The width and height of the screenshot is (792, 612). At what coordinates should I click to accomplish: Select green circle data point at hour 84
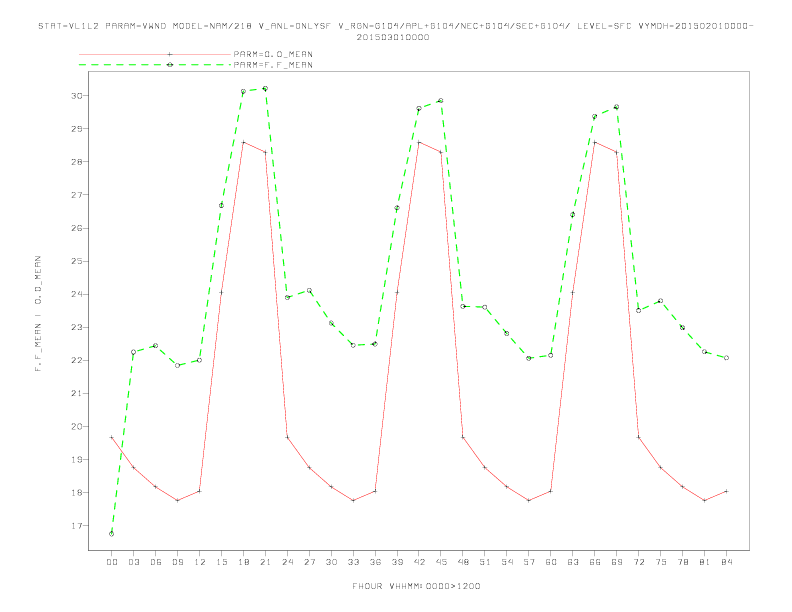(x=726, y=358)
